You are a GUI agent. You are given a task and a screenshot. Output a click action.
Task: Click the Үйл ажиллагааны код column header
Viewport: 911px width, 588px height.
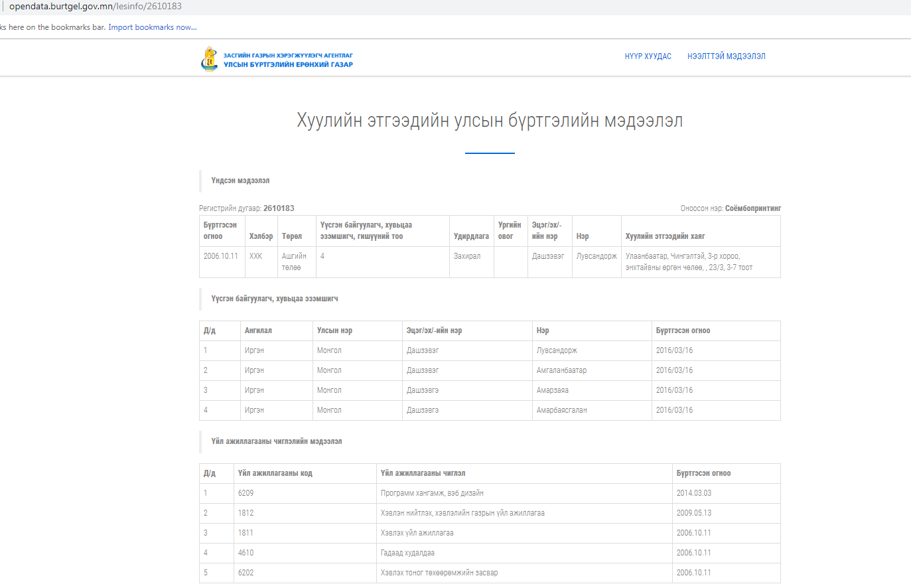tap(275, 473)
